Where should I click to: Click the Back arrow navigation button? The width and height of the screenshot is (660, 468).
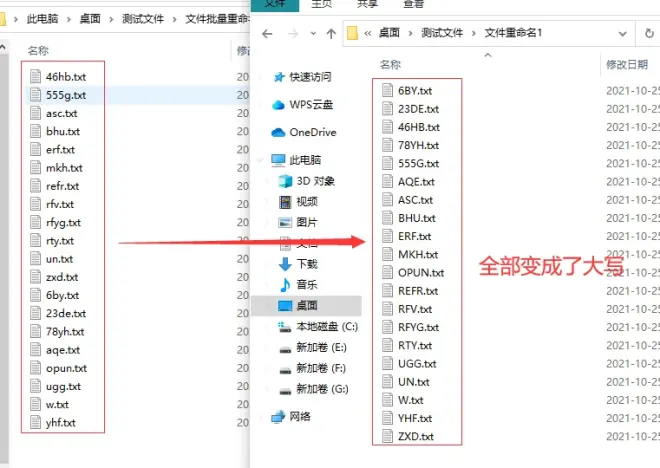[x=266, y=34]
